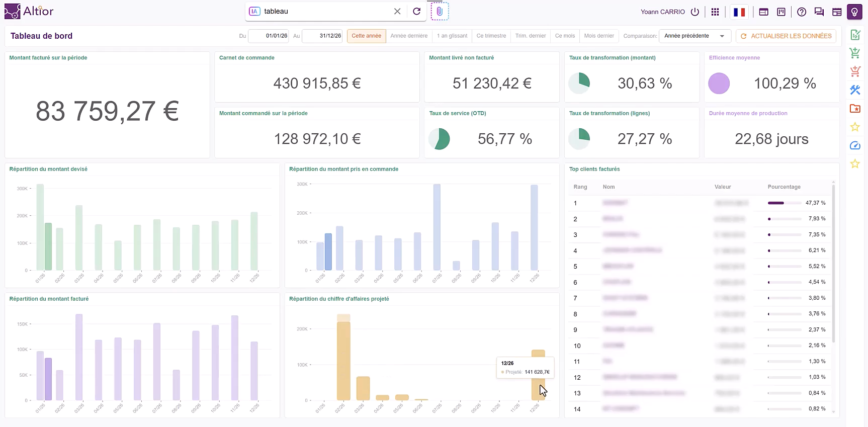Click the paperclip attachment icon
868x427 pixels.
pyautogui.click(x=440, y=11)
